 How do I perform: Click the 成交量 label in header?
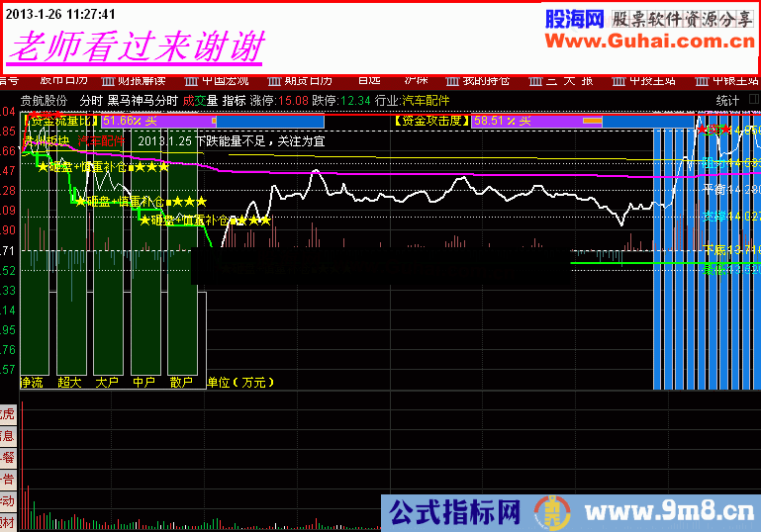coord(200,101)
